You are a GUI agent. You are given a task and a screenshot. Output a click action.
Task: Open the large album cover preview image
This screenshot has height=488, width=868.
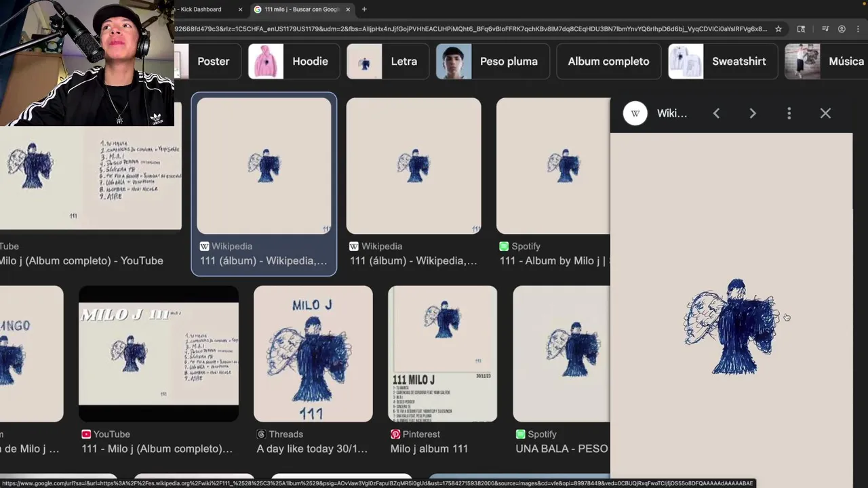731,310
